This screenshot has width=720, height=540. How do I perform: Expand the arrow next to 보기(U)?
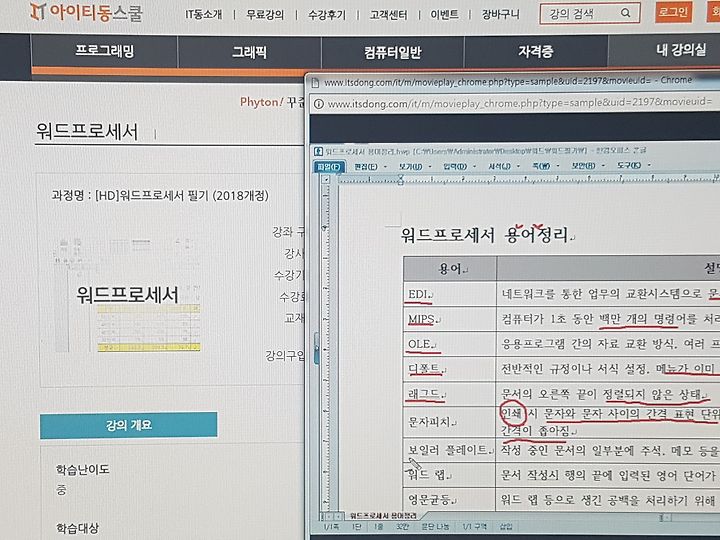click(430, 167)
